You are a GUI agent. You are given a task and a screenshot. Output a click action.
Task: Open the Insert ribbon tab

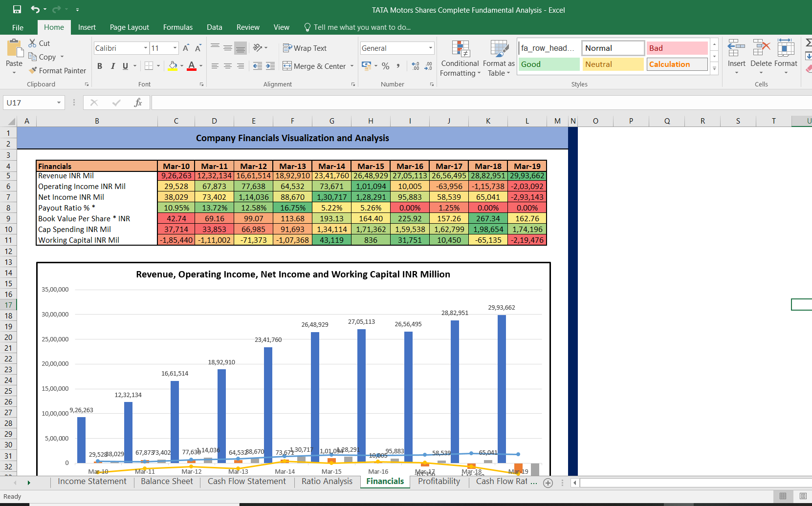pos(87,27)
